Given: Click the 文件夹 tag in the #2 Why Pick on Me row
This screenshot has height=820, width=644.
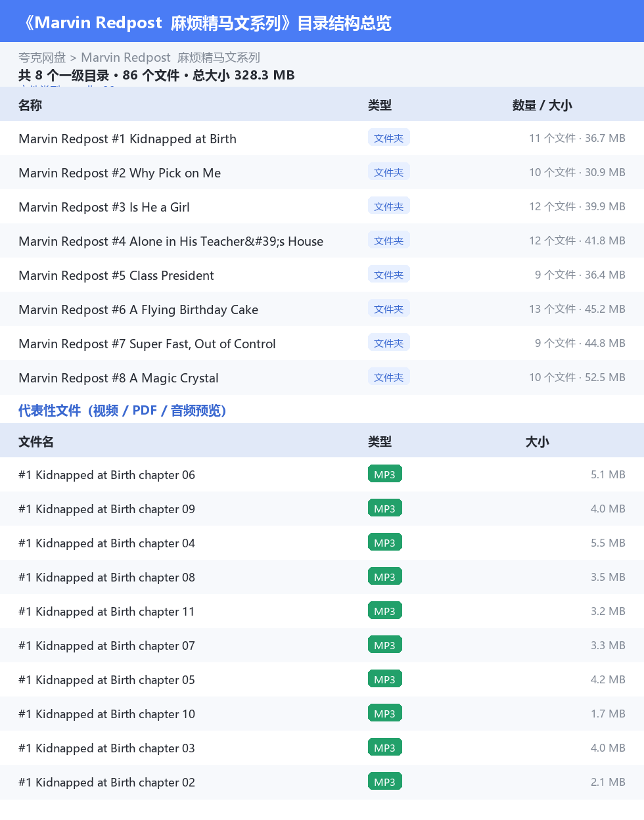Looking at the screenshot, I should point(389,172).
